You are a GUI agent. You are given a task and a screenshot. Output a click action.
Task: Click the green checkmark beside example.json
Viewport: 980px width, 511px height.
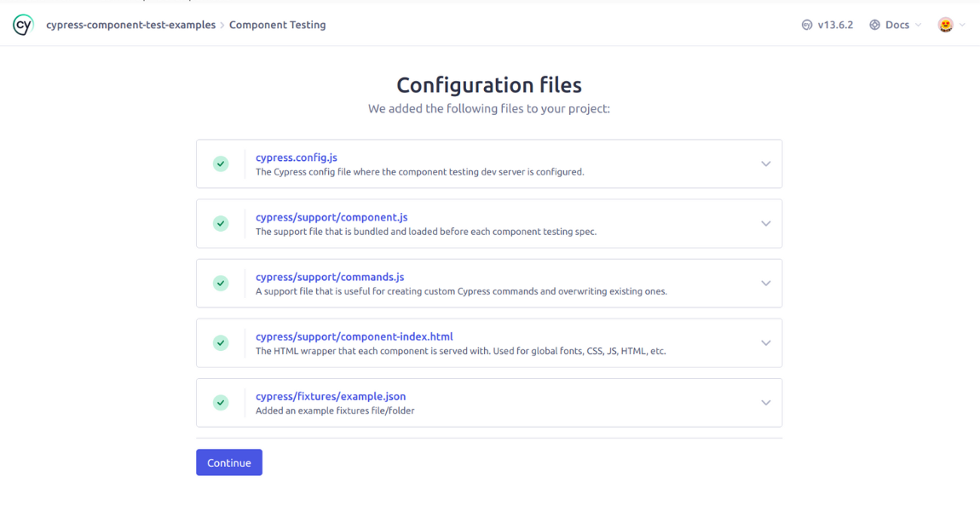[x=221, y=402]
